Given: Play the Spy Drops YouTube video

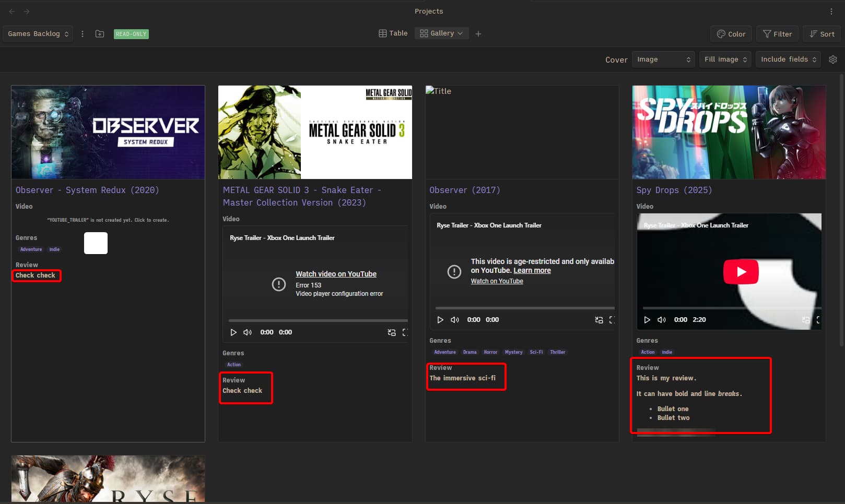Looking at the screenshot, I should (x=741, y=272).
